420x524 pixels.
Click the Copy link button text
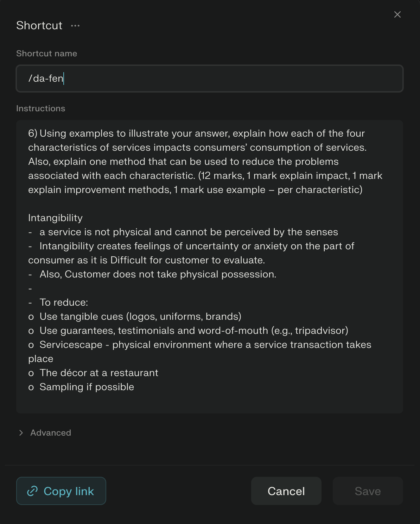click(69, 491)
